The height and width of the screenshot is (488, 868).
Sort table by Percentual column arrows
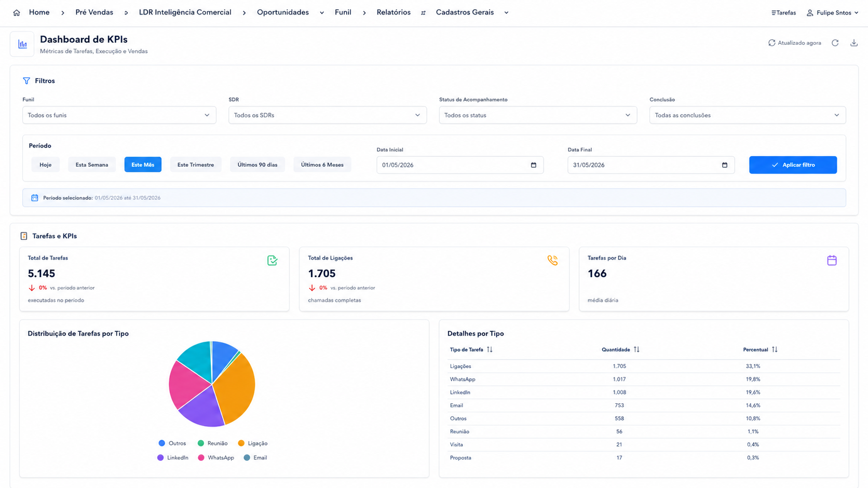pyautogui.click(x=775, y=349)
